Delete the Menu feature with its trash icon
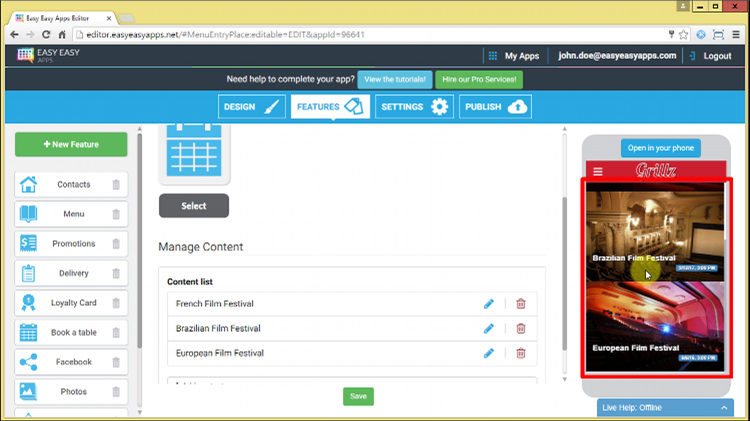The height and width of the screenshot is (421, 750). pyautogui.click(x=116, y=214)
